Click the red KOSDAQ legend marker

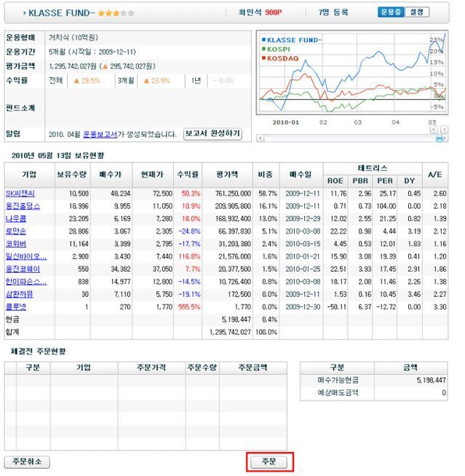coord(263,58)
